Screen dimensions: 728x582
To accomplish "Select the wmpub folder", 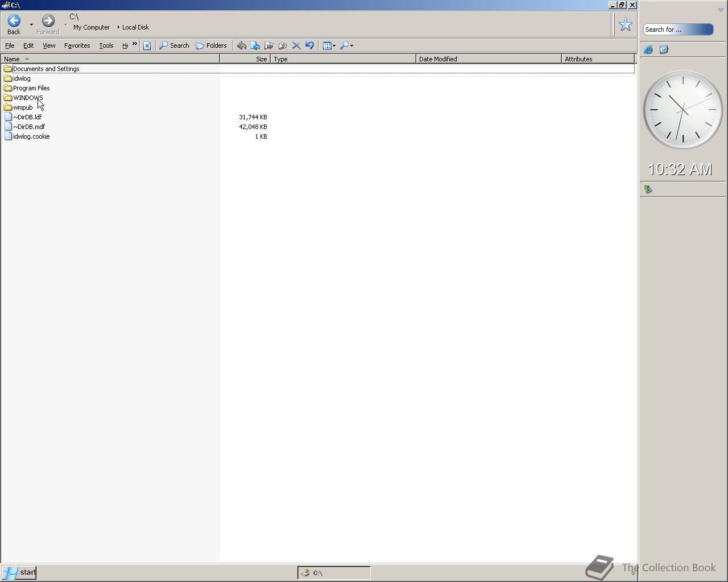I will [23, 107].
